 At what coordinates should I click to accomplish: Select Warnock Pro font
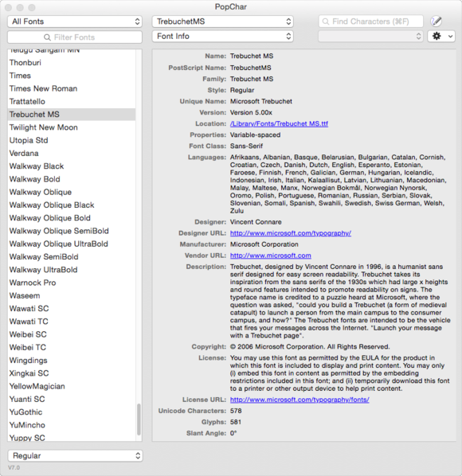tap(72, 283)
